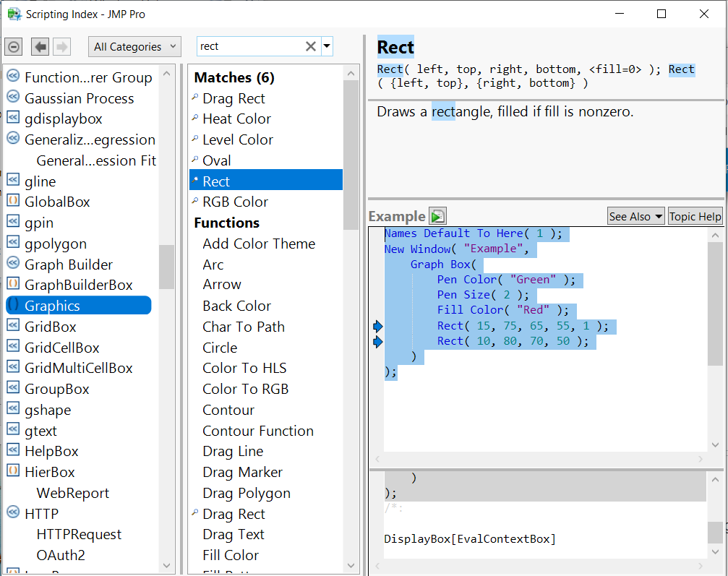Select General...ession Fit sub-item
Viewport: 728px width, 576px height.
96,160
